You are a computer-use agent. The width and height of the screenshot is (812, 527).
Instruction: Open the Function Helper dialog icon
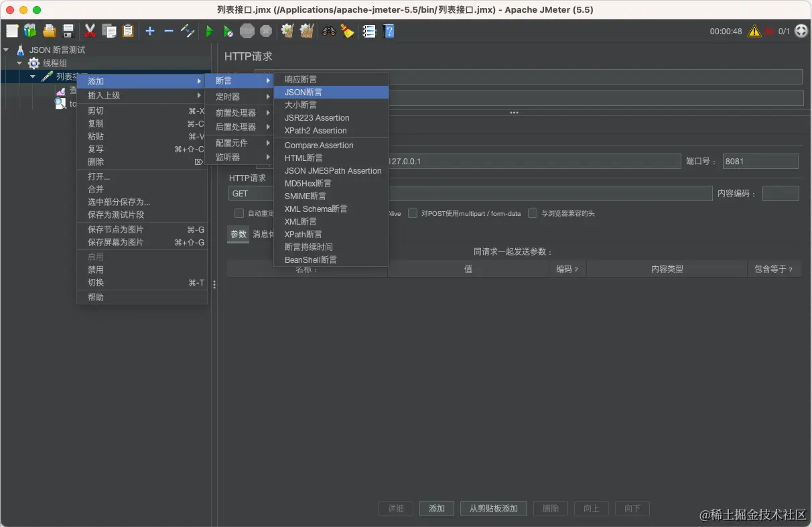[369, 31]
